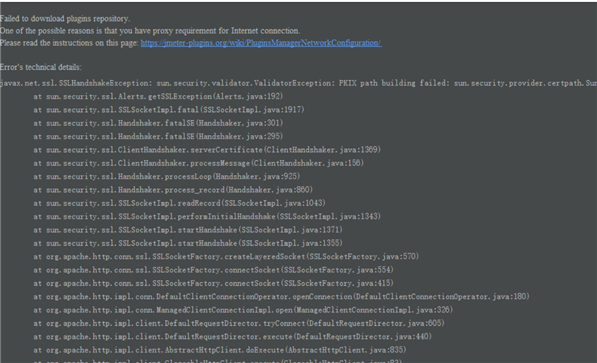Click the "Error's technical details" heading
This screenshot has width=597, height=363.
coord(40,67)
